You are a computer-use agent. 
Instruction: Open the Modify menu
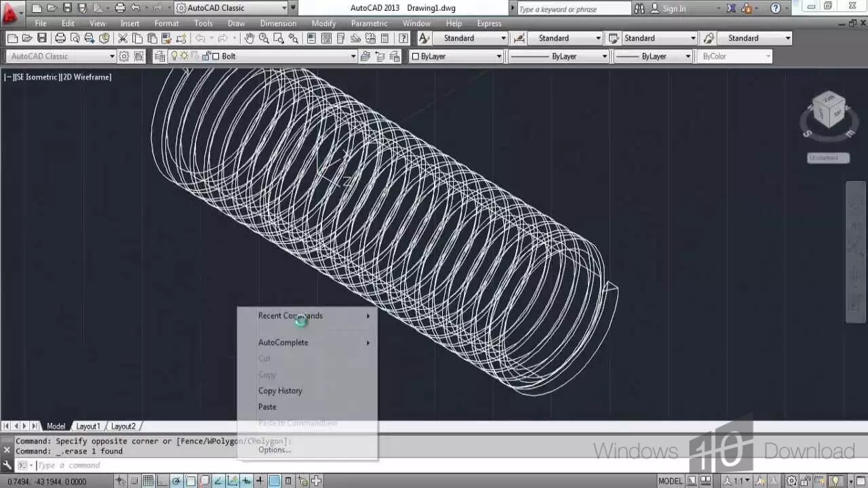pos(323,23)
